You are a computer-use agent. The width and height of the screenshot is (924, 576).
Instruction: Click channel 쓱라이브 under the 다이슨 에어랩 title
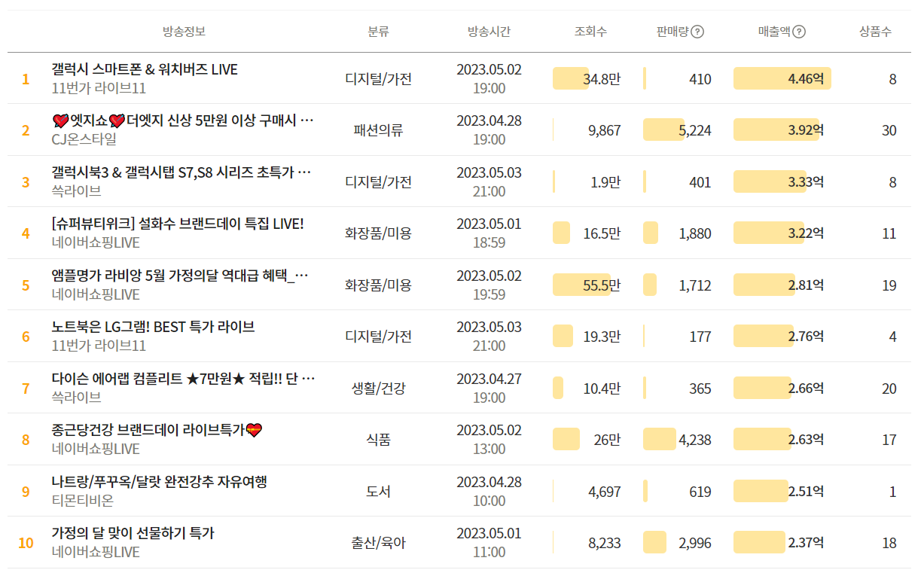tap(77, 398)
